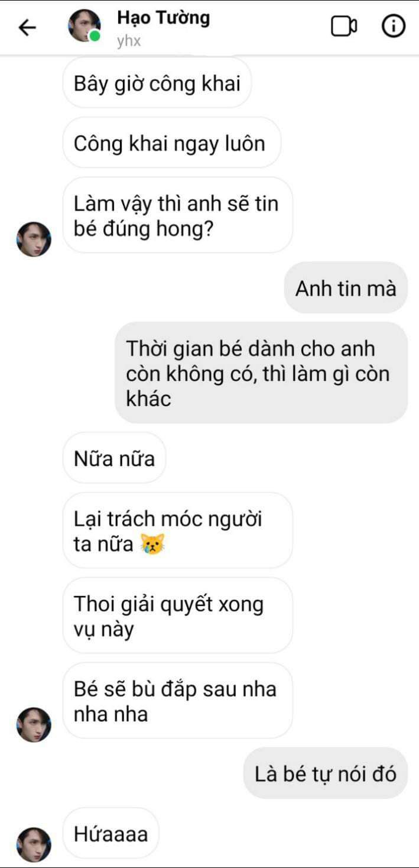Screen dimensions: 419x868
Task: Tap the yhx username under the name
Action: [129, 41]
